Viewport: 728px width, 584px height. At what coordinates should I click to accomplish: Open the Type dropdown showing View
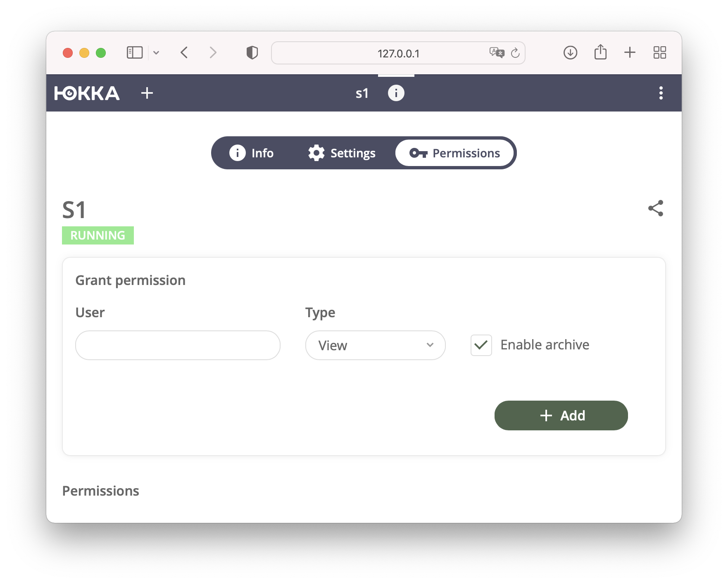(x=375, y=345)
